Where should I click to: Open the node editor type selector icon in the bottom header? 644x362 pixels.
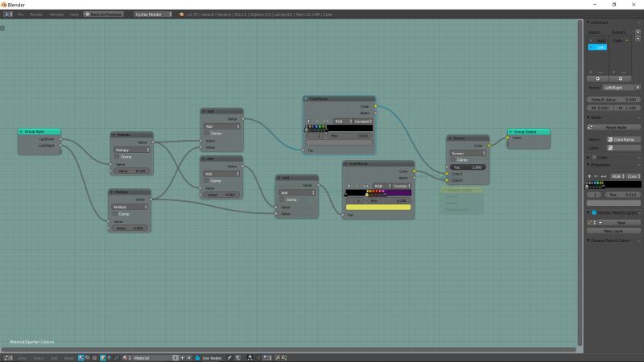coord(9,358)
